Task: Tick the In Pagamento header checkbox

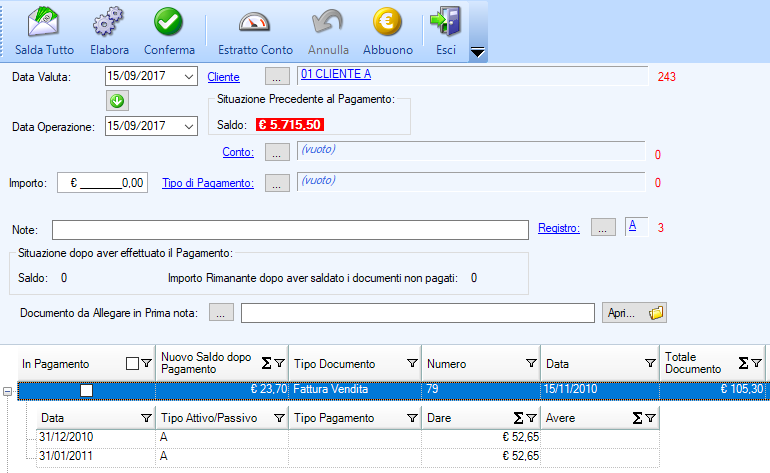Action: point(133,364)
